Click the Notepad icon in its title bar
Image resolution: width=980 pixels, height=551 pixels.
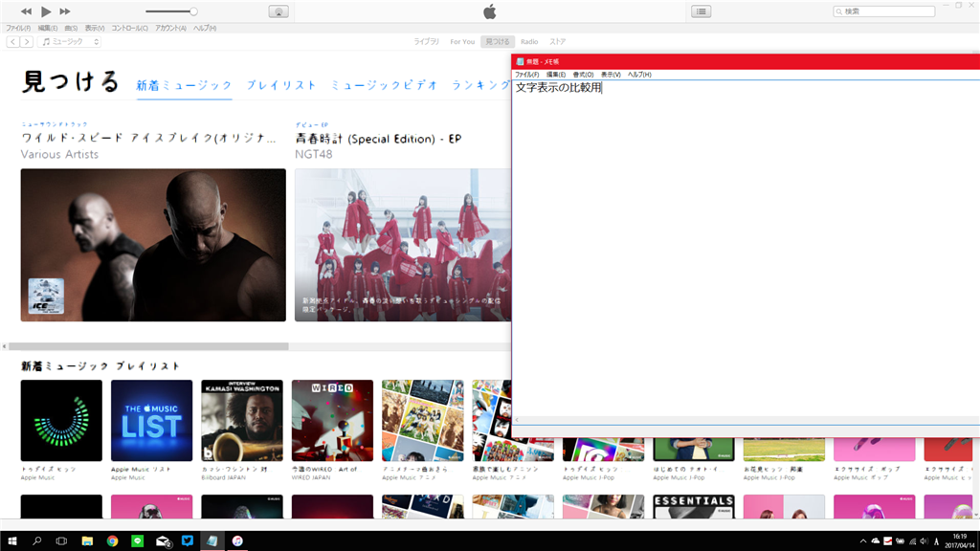click(520, 61)
